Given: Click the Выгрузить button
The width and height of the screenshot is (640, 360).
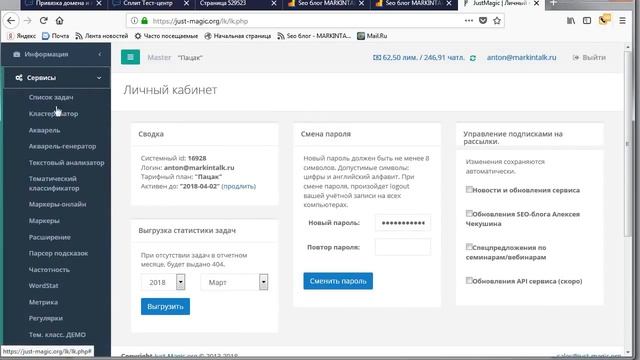Looking at the screenshot, I should tap(165, 307).
